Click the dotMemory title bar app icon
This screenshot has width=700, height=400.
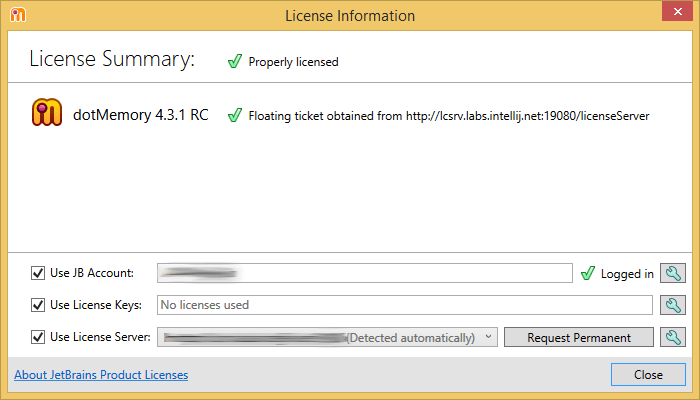click(x=18, y=15)
